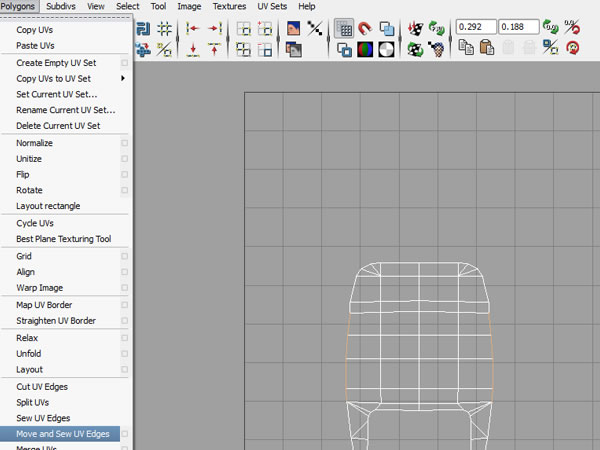Copy UVs using the pages icon
Image resolution: width=600 pixels, height=450 pixels.
(466, 48)
